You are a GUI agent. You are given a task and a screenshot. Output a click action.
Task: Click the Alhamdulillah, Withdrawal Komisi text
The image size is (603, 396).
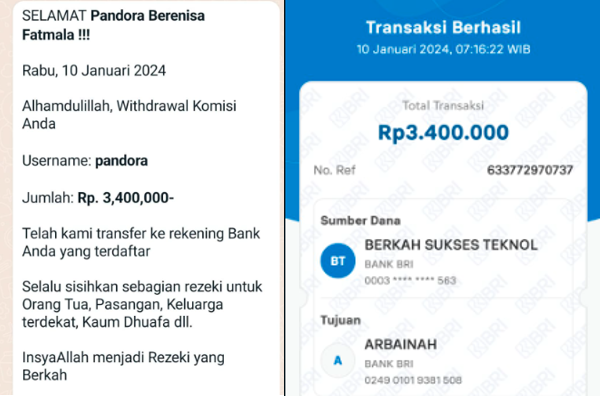129,106
